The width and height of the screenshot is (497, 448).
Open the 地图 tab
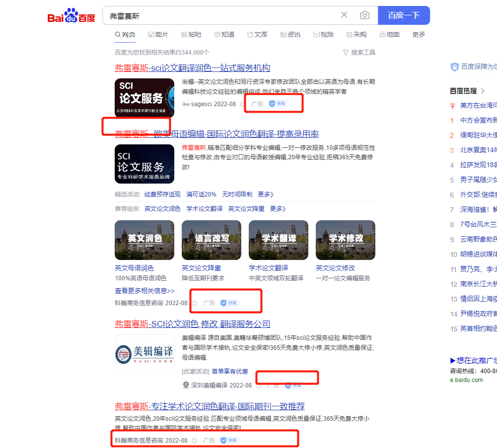click(389, 35)
